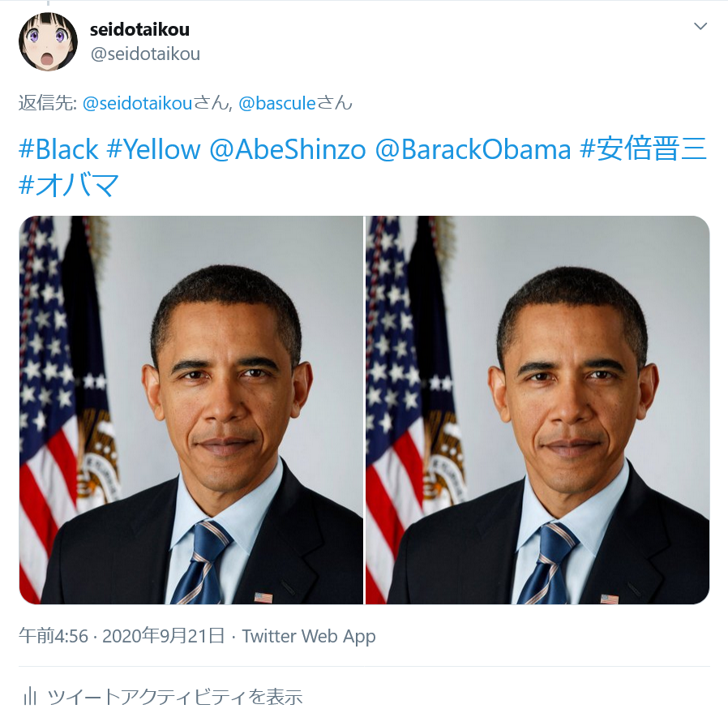Open the @BarackObama mention

[473, 149]
